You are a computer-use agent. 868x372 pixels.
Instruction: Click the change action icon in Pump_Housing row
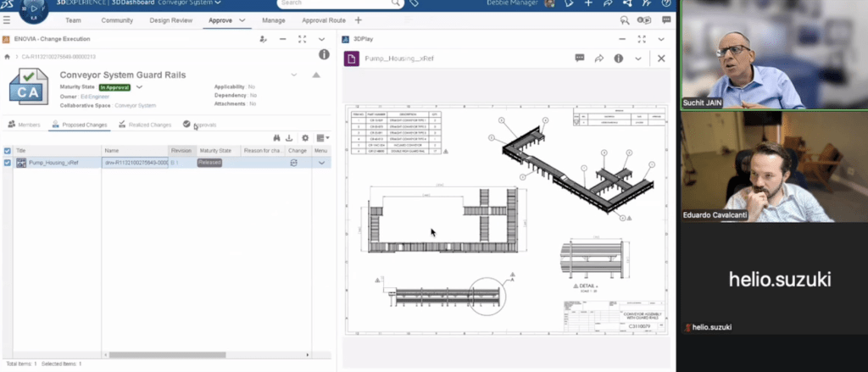click(293, 162)
